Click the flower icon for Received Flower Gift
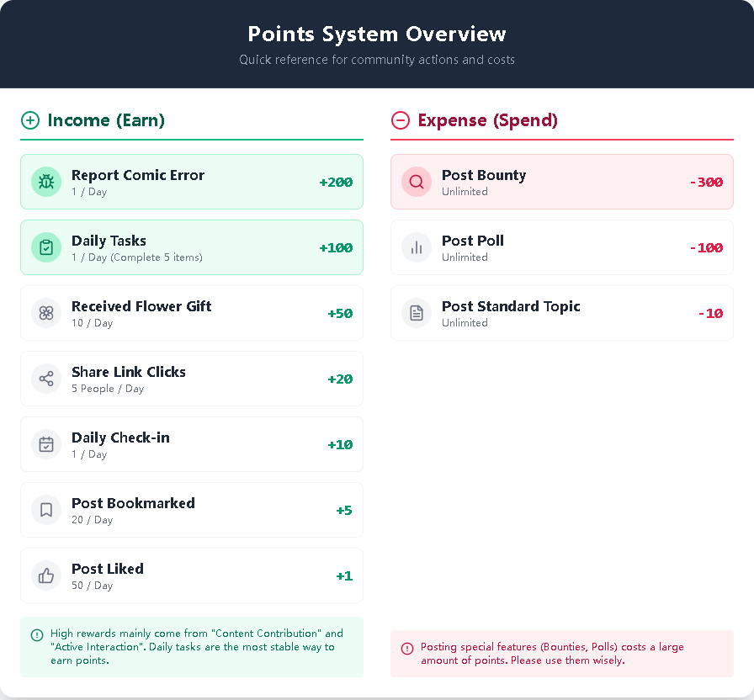This screenshot has width=754, height=700. coord(46,313)
